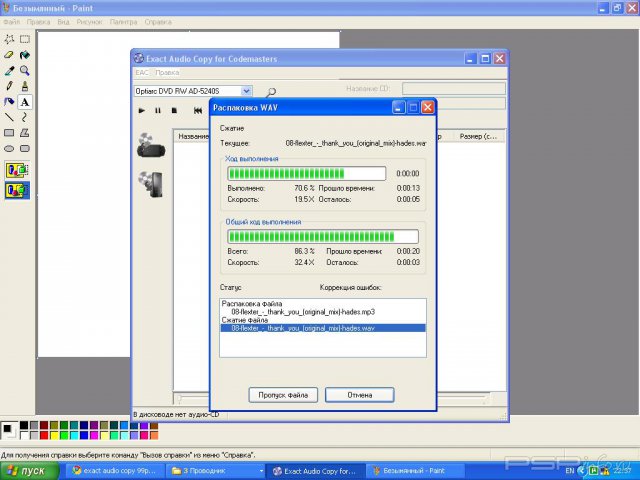Open the Рисунок menu in Paint

click(x=90, y=21)
